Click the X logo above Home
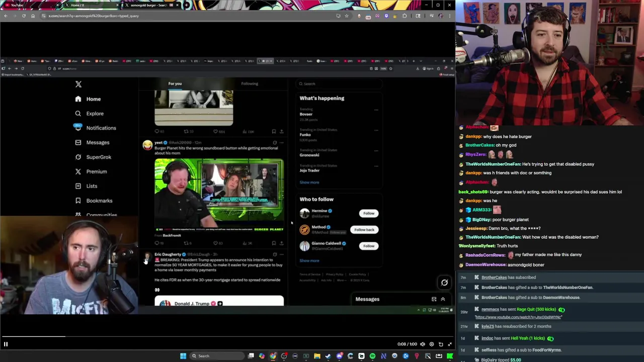 (x=78, y=84)
